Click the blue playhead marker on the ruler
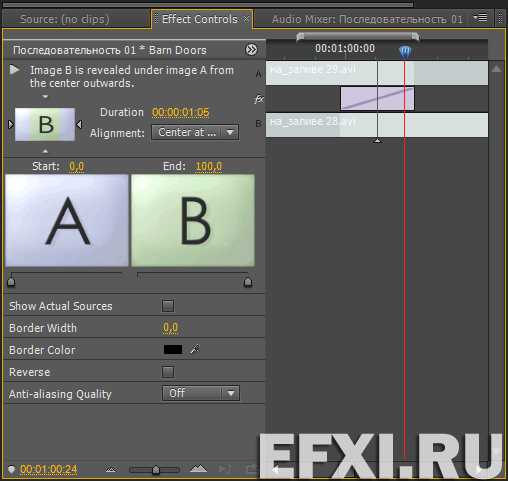 coord(405,52)
